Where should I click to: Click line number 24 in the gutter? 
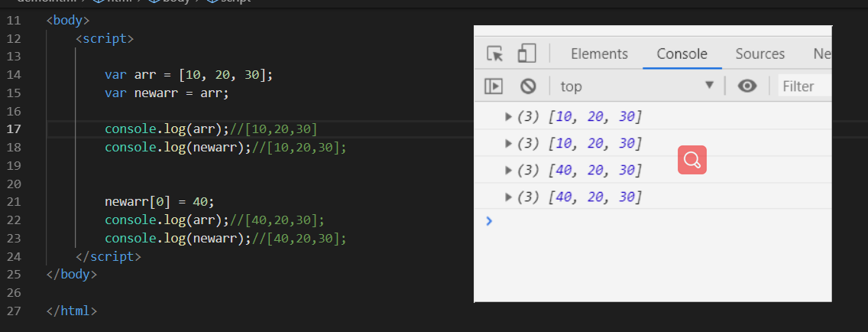(x=15, y=256)
